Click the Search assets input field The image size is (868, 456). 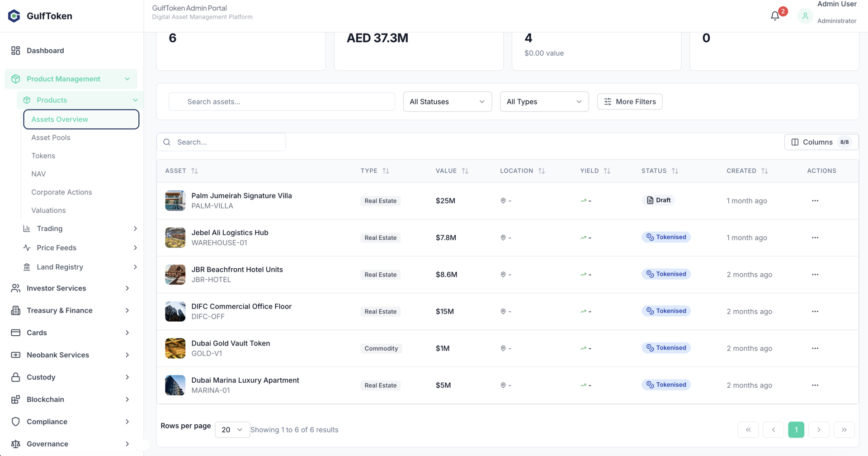click(x=282, y=102)
